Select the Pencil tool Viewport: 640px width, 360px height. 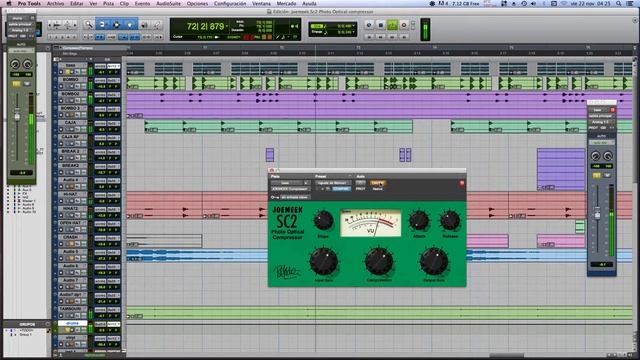(157, 25)
